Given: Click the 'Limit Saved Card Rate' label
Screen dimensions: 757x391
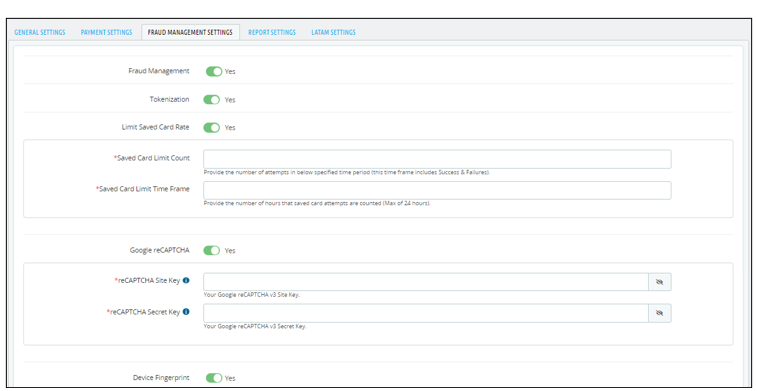Looking at the screenshot, I should coord(155,127).
